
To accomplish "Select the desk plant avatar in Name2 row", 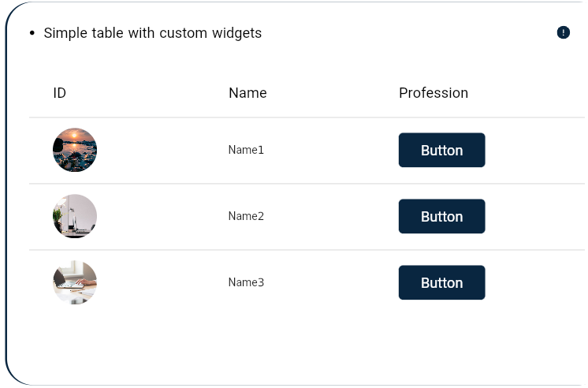I will tap(75, 216).
